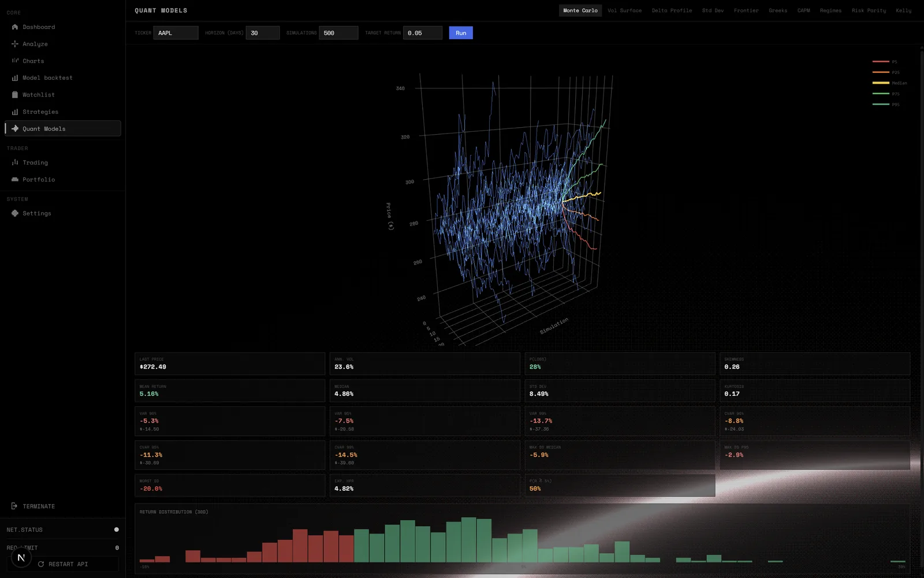The width and height of the screenshot is (924, 578).
Task: Click the P(Loss) 28% value
Action: 535,367
